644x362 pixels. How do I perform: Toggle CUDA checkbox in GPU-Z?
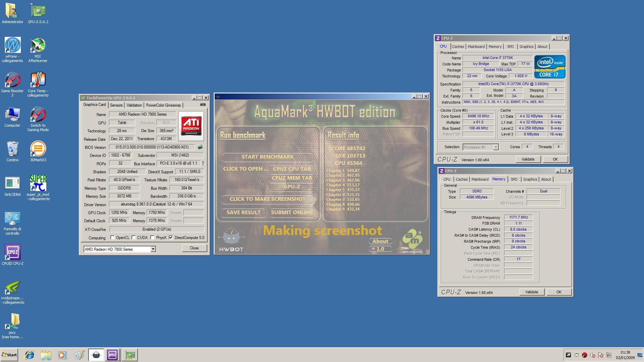tap(133, 238)
